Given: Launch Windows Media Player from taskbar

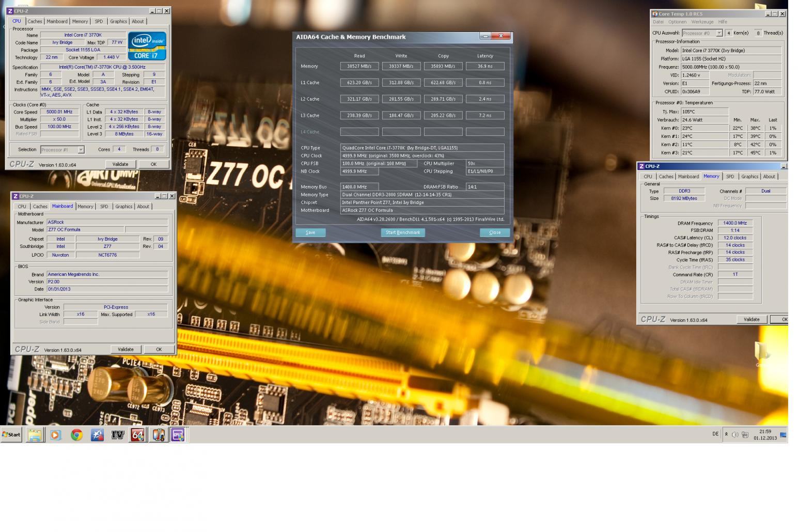Looking at the screenshot, I should coord(55,435).
